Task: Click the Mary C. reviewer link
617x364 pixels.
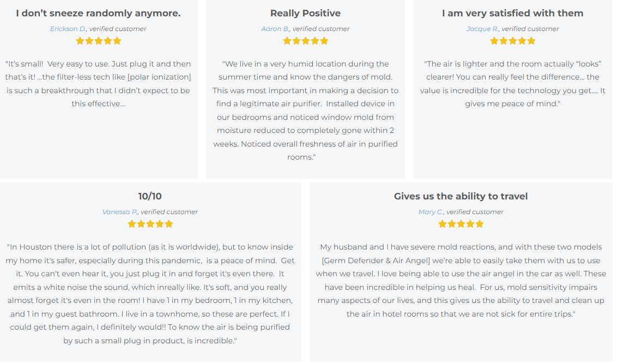Action: tap(431, 212)
